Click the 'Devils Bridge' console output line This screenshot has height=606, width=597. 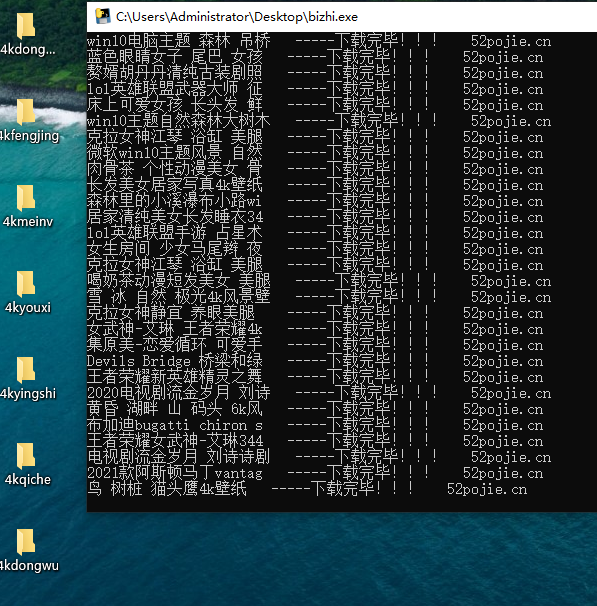click(315, 361)
